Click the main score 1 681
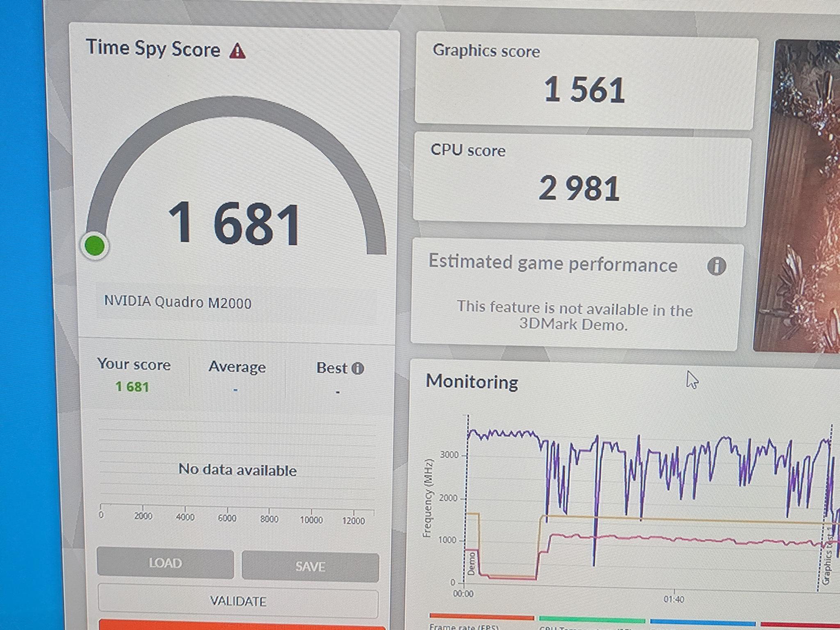The width and height of the screenshot is (840, 630). click(234, 224)
